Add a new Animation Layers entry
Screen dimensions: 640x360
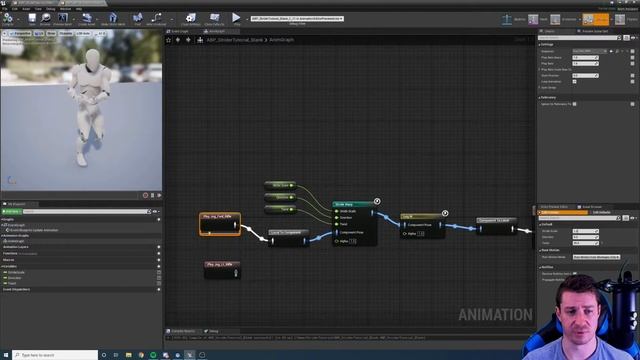(159, 247)
